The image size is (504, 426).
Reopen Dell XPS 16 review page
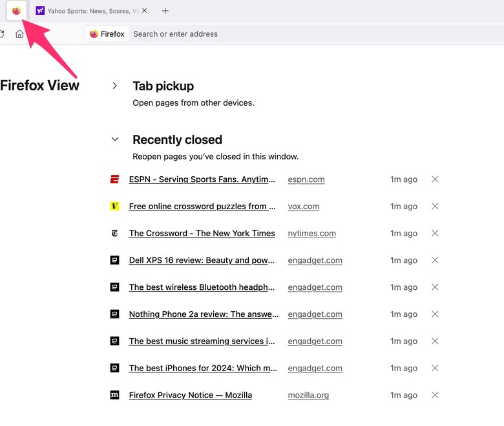tap(202, 260)
